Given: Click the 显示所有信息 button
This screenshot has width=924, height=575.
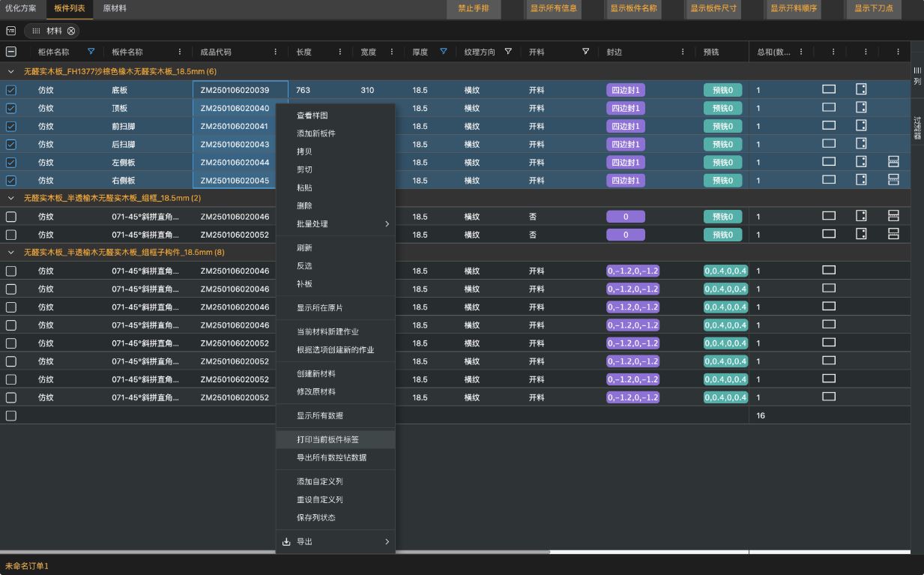Looking at the screenshot, I should click(x=553, y=9).
